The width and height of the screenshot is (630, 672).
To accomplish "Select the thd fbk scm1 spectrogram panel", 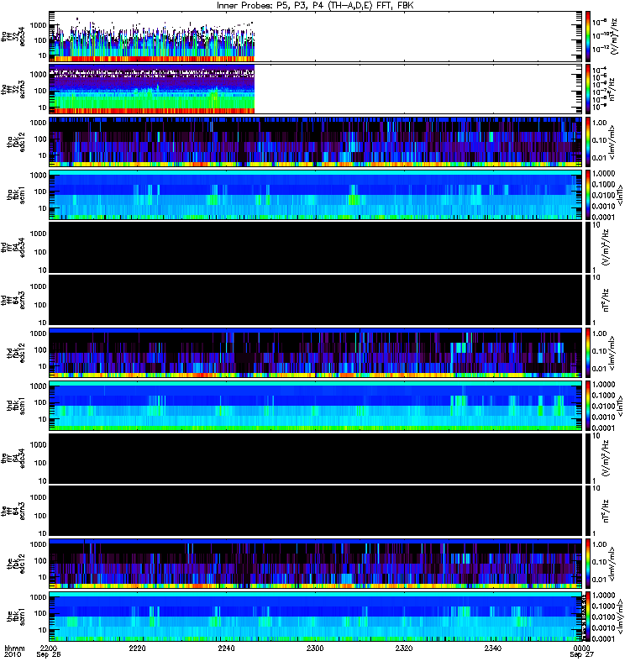I will click(x=316, y=406).
